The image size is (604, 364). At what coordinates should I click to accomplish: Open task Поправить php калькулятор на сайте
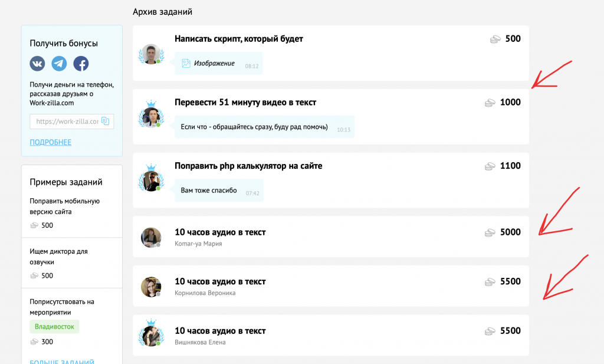tap(248, 166)
